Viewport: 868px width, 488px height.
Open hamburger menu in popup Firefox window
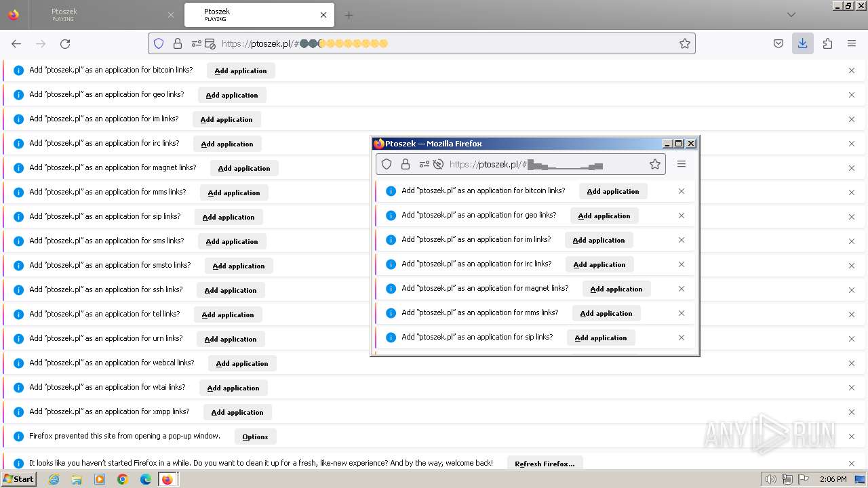[682, 164]
